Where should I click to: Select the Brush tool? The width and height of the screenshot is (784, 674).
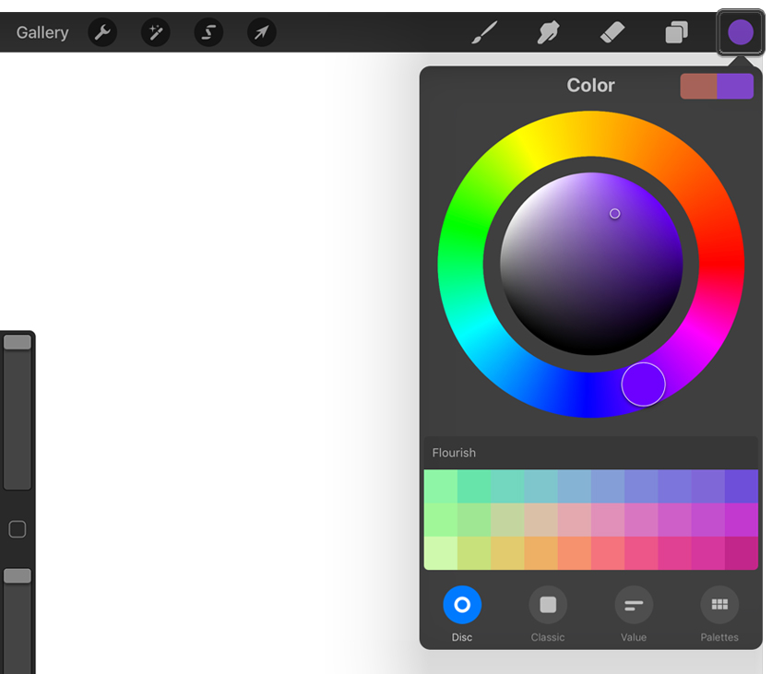point(483,32)
